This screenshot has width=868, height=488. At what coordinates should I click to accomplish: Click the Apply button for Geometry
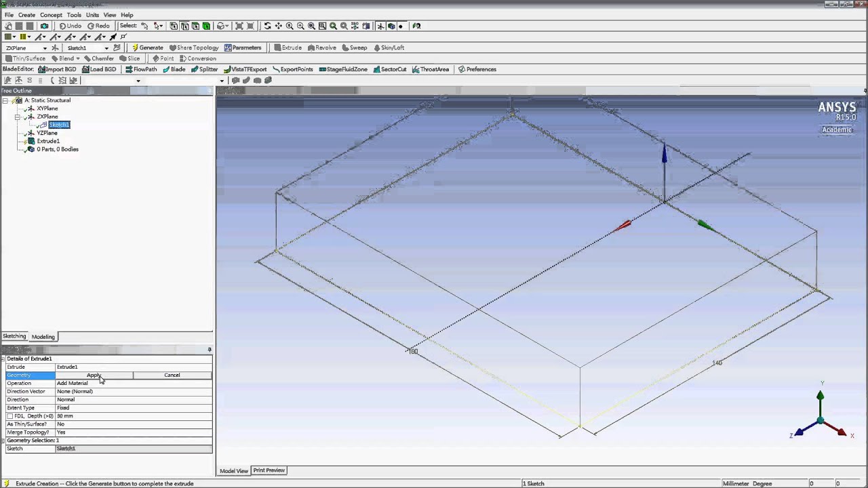[94, 375]
